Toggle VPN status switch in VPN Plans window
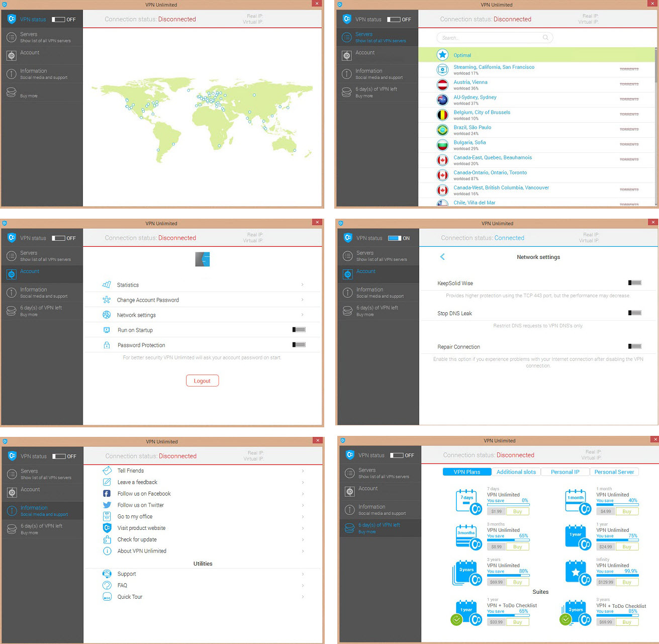659x644 pixels. [x=397, y=455]
